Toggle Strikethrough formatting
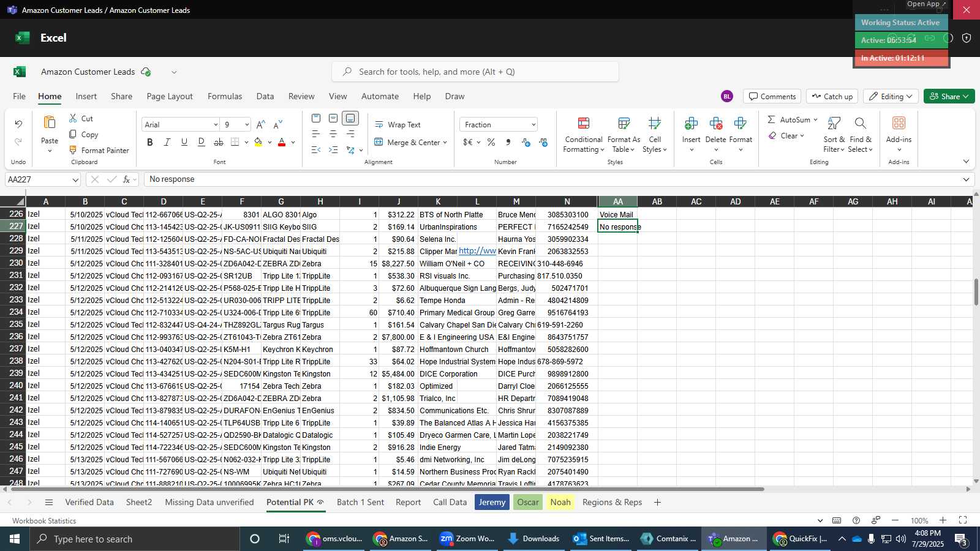Viewport: 980px width, 551px height. [x=219, y=142]
